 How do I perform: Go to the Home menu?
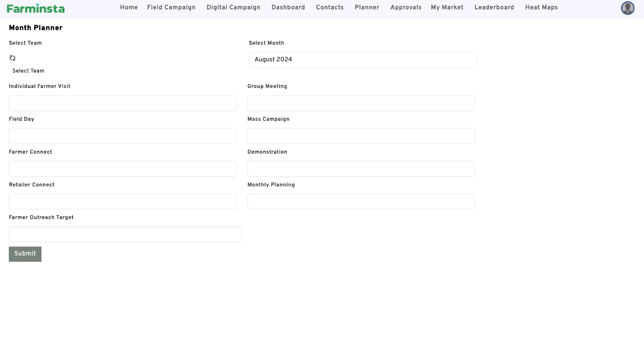(129, 7)
